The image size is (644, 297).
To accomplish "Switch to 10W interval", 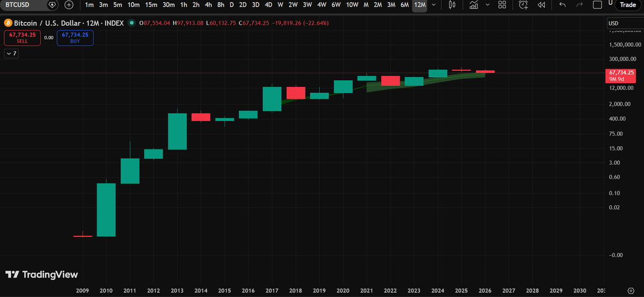I will pos(352,5).
